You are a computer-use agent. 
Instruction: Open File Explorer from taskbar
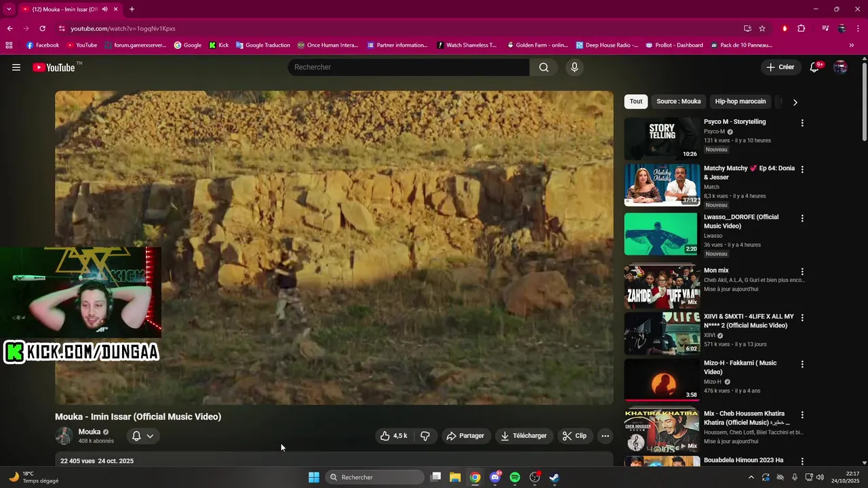[455, 477]
